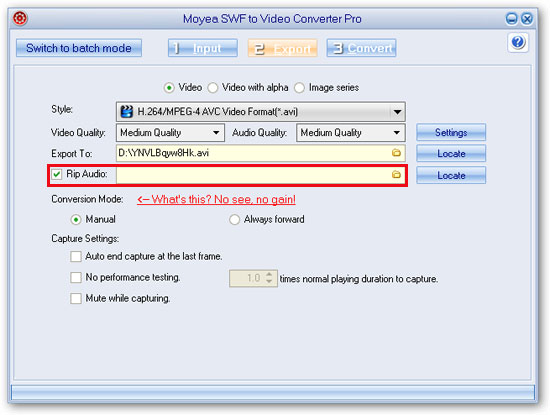This screenshot has width=550, height=415.
Task: Disable the Rip Audio checkbox
Action: [56, 174]
